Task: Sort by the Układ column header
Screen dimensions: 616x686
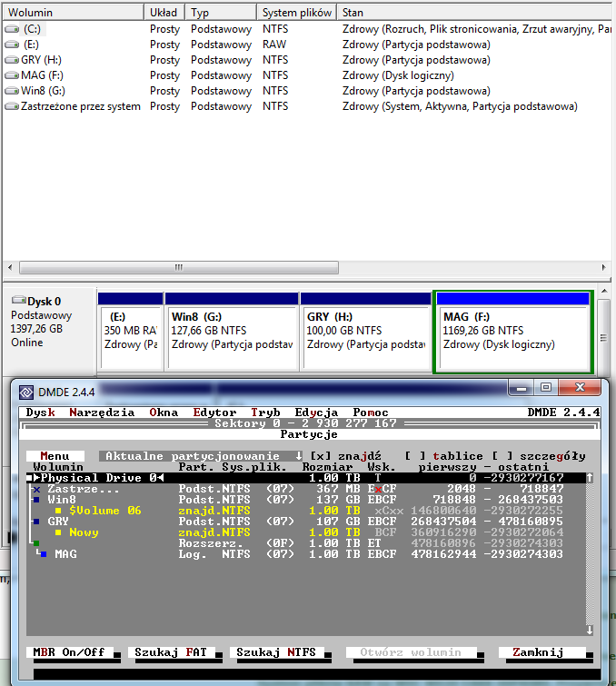Action: pos(164,12)
